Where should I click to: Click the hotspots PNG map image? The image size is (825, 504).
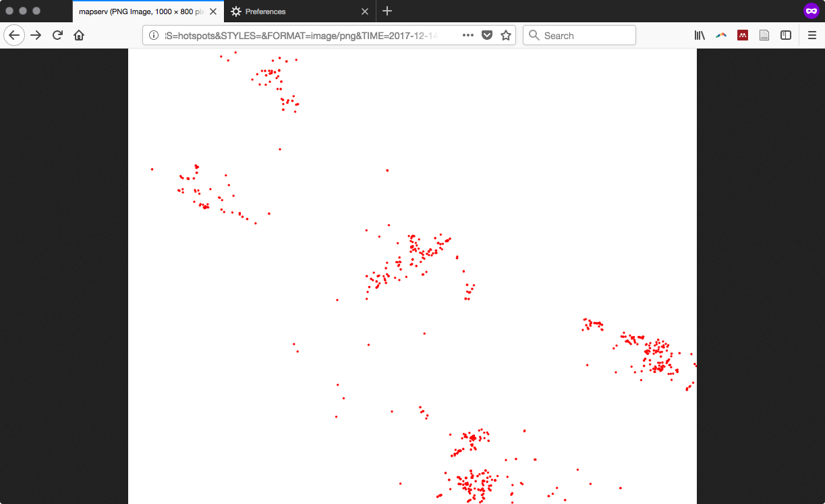[x=412, y=276]
